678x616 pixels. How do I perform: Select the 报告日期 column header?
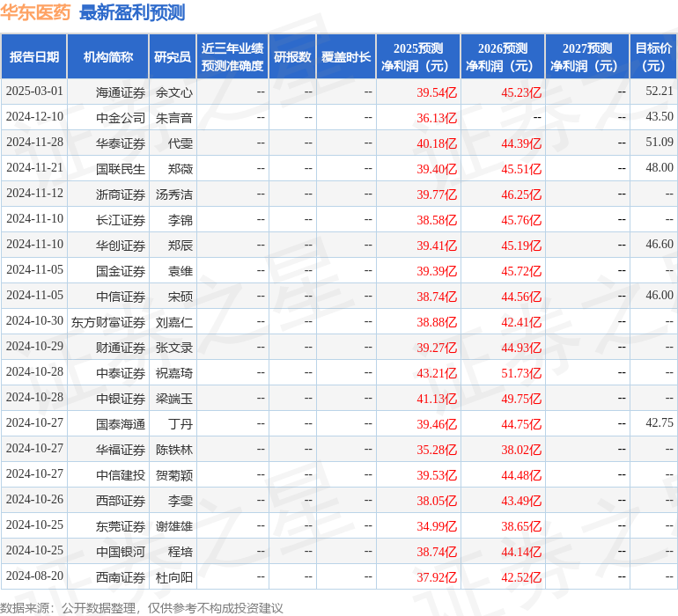pos(34,56)
